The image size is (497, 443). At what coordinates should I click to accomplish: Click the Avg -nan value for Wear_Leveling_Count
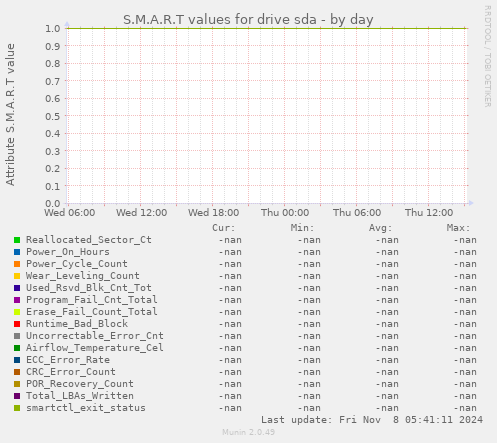click(387, 276)
